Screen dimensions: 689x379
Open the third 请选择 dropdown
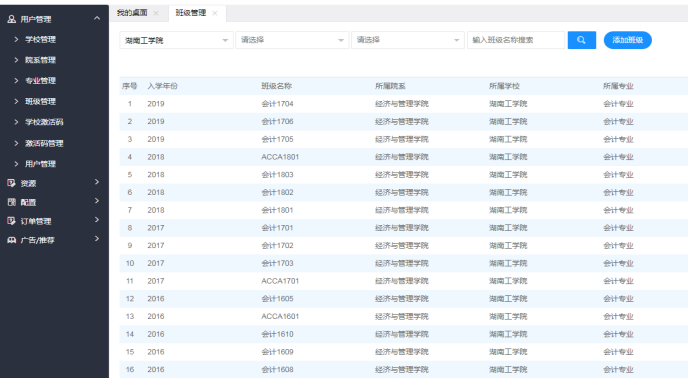pyautogui.click(x=408, y=40)
